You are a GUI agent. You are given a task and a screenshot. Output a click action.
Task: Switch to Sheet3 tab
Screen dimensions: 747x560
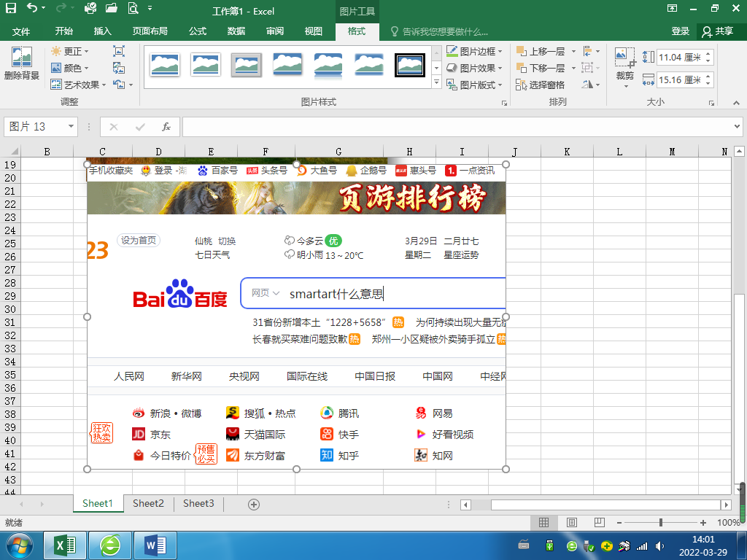pos(198,504)
